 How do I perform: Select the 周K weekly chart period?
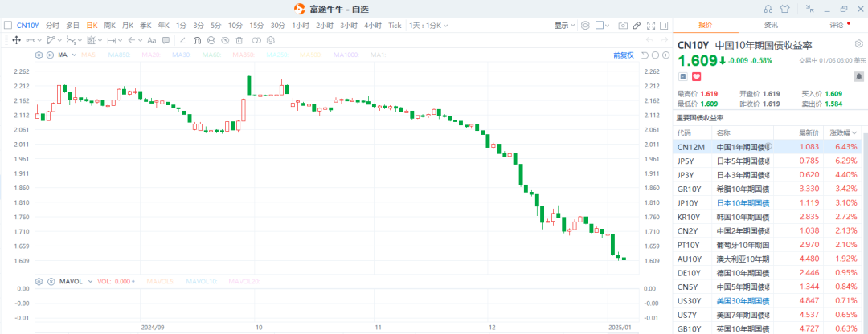110,25
